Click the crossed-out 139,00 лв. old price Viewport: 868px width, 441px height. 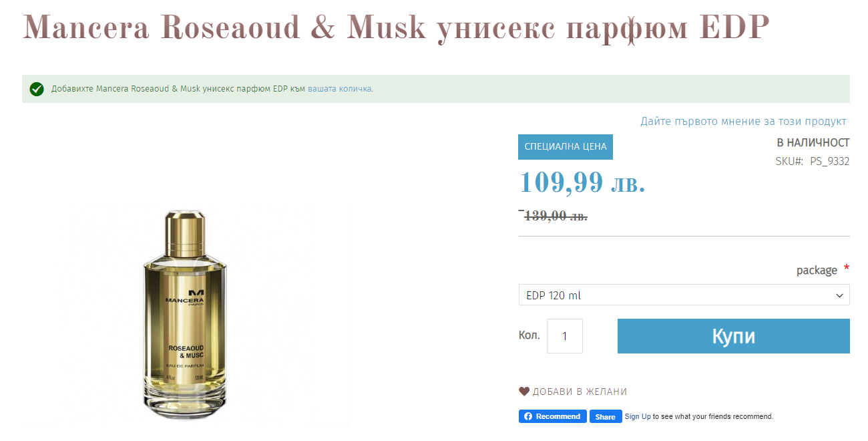tap(556, 216)
